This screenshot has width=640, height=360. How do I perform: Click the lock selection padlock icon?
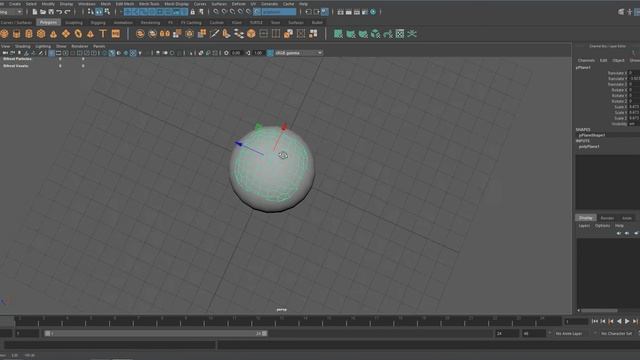pos(193,12)
